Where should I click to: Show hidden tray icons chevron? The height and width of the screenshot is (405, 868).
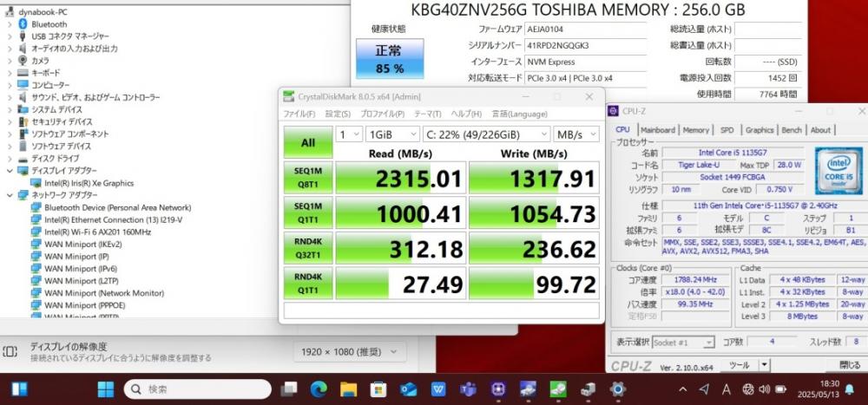[683, 389]
